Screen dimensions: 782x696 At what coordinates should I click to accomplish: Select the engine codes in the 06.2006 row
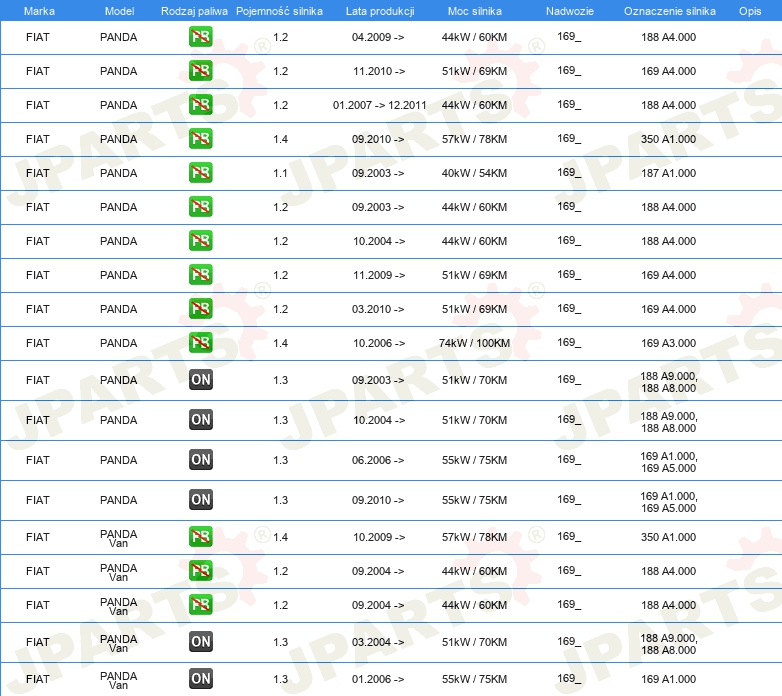click(669, 462)
